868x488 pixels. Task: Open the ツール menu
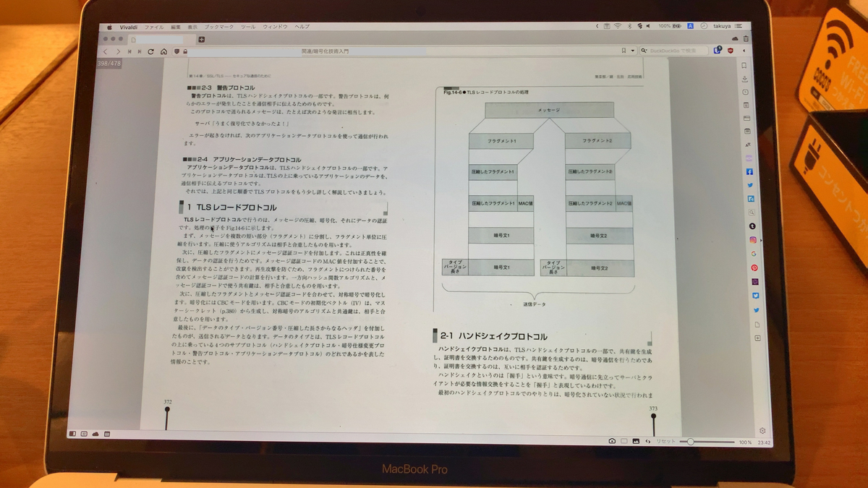tap(248, 27)
